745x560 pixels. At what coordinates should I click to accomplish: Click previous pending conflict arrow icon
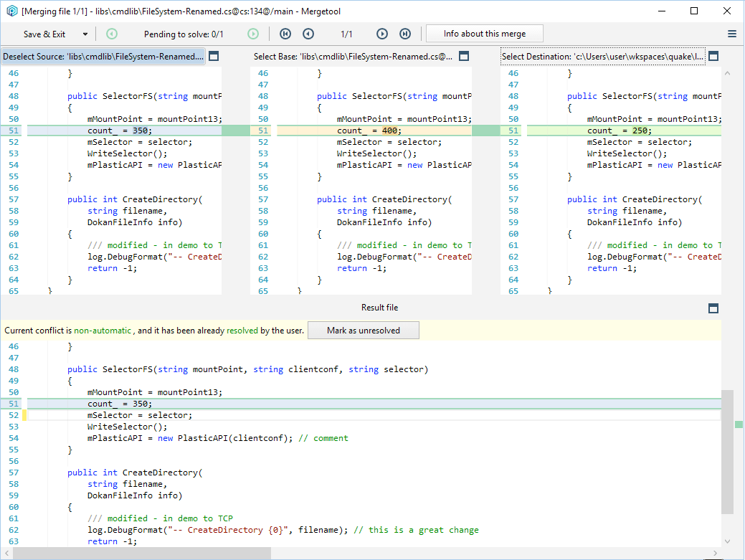pos(112,34)
